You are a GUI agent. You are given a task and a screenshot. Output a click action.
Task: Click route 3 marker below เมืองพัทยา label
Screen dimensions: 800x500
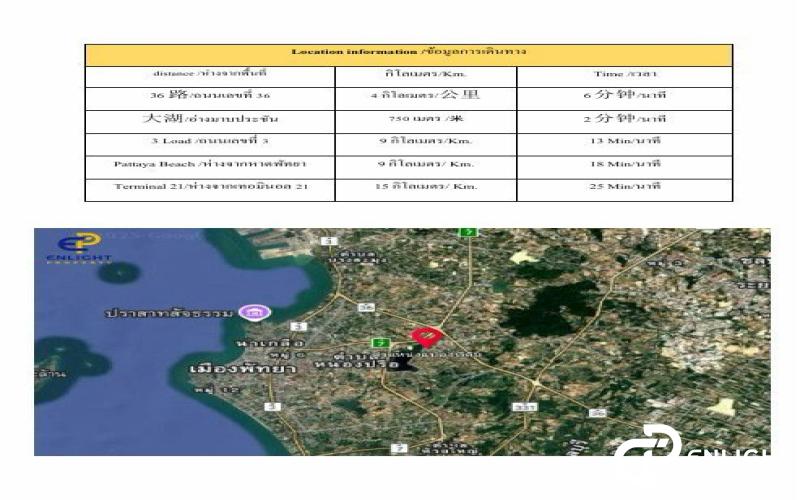tap(272, 406)
